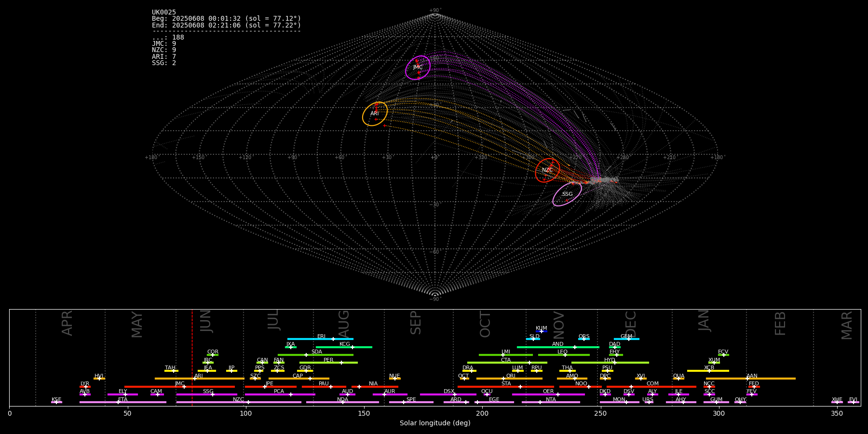Click the NOO shower bar in the timeline
The width and height of the screenshot is (868, 434).
tap(581, 386)
